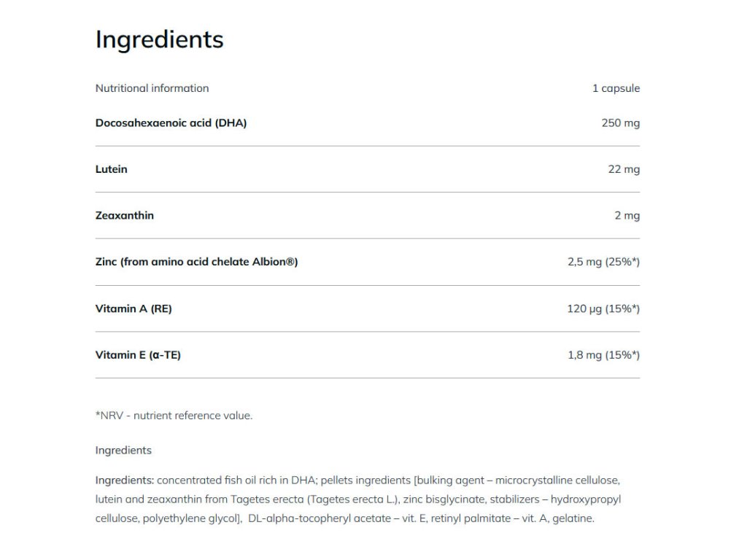The image size is (747, 560).
Task: Select the Nutritional information label
Action: pyautogui.click(x=152, y=88)
